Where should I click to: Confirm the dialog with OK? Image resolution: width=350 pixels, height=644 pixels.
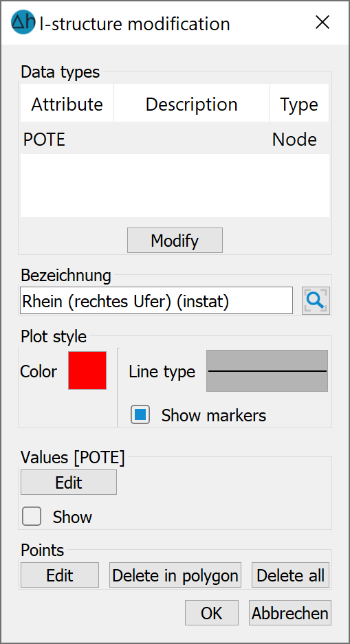click(212, 613)
